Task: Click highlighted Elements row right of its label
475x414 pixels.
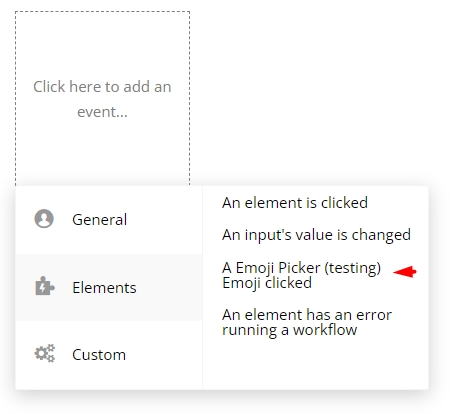Action: coord(168,287)
